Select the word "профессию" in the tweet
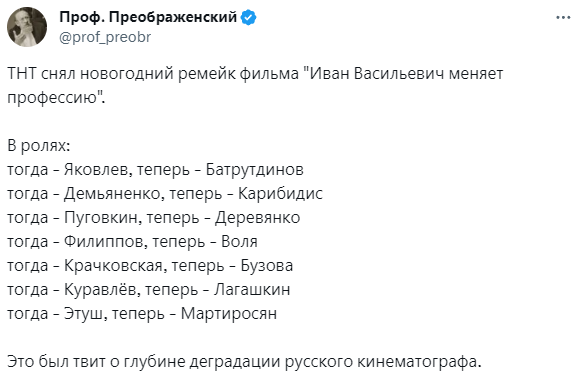 point(52,98)
